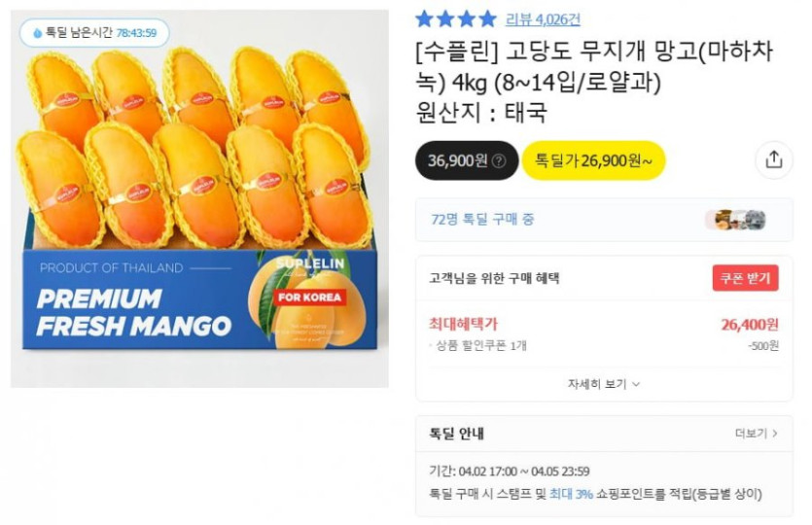The height and width of the screenshot is (525, 812).
Task: Click the 78:43:59 countdown timer
Action: point(136,33)
